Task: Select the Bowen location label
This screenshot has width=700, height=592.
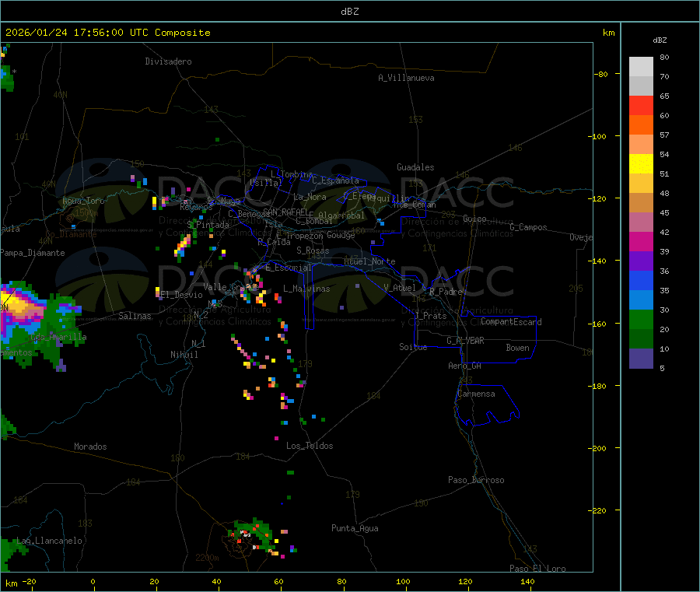Action: click(517, 348)
